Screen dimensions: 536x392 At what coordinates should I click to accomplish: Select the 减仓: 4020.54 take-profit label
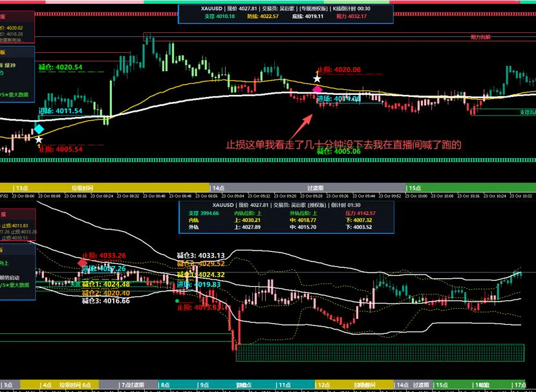[60, 67]
